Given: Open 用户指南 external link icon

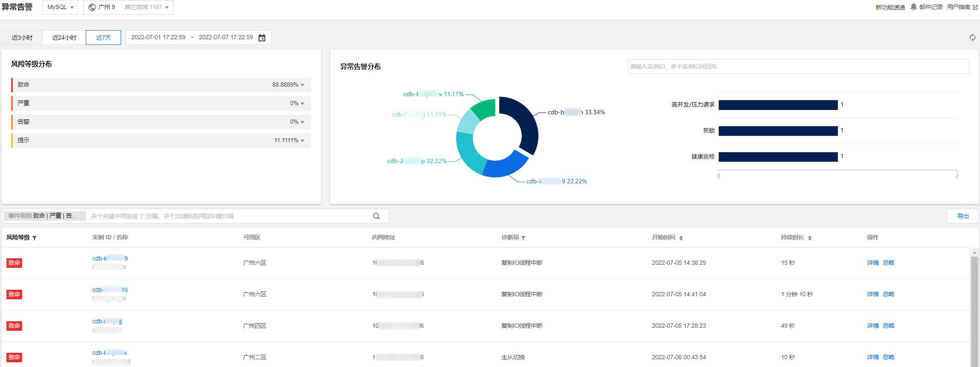Looking at the screenshot, I should tap(975, 7).
